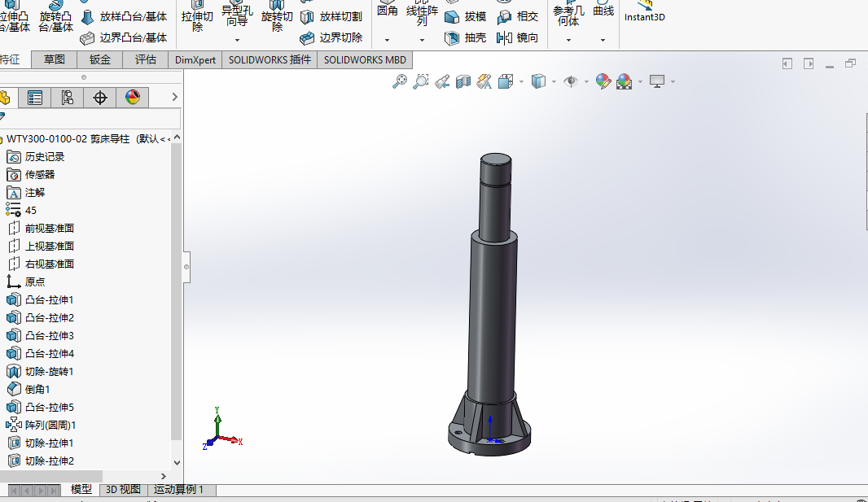
Task: Open View Settings dropdown arrow
Action: [x=673, y=82]
